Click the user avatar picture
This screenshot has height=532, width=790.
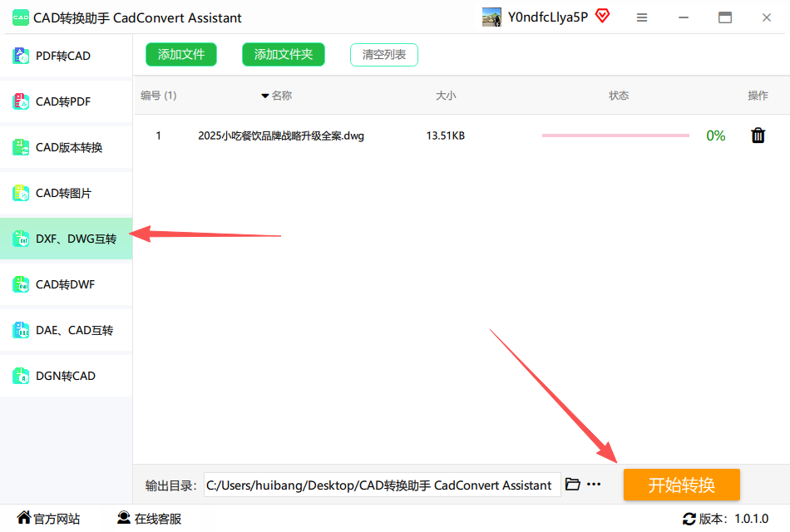tap(491, 17)
